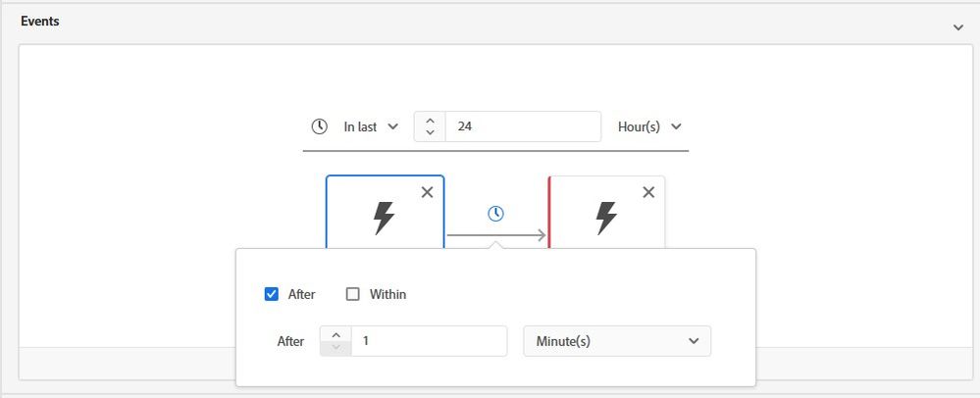The height and width of the screenshot is (398, 980).
Task: Increase the After delay value
Action: tap(335, 334)
